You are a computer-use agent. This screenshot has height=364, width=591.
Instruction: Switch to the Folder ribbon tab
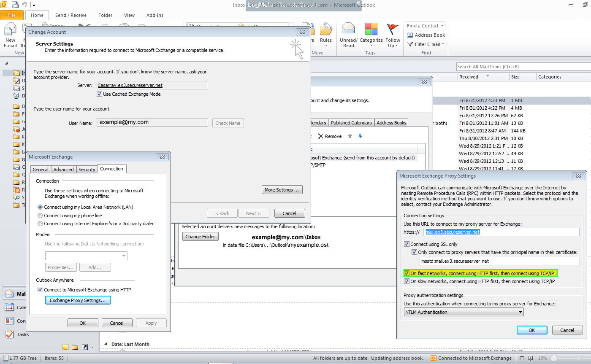pyautogui.click(x=106, y=15)
